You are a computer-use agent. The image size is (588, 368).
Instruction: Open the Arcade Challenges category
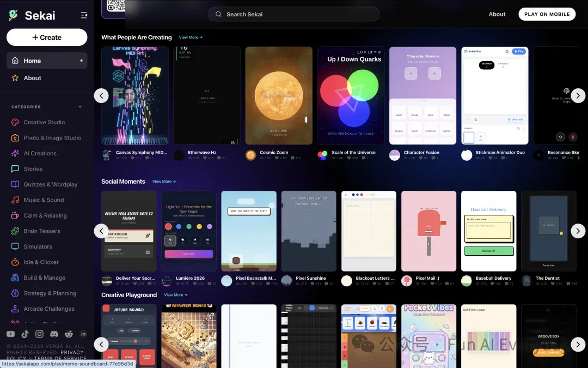click(49, 309)
